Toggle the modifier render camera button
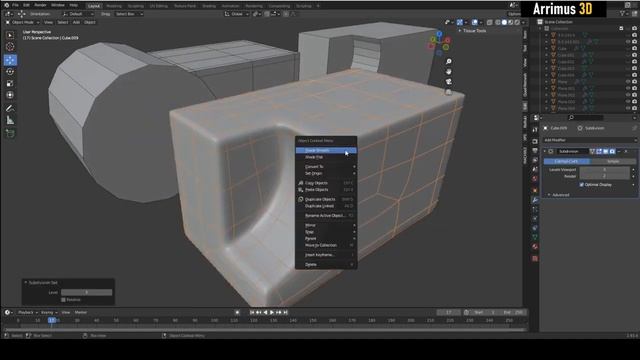Image resolution: width=640 pixels, height=360 pixels. tap(612, 151)
